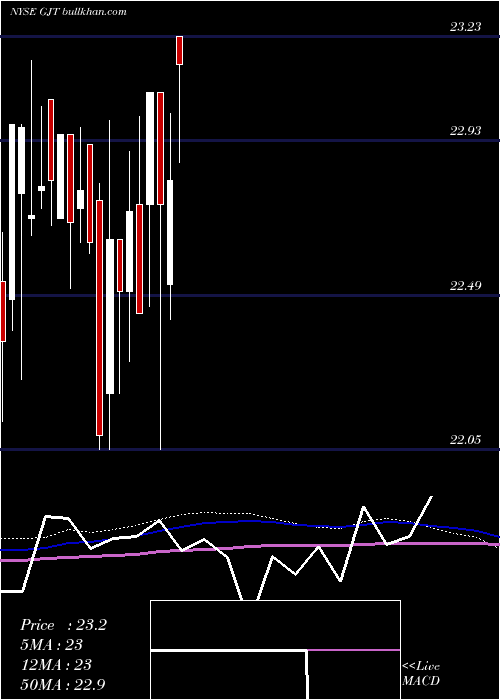
Task: Click the '5MA : 23' value
Action: pos(51,645)
